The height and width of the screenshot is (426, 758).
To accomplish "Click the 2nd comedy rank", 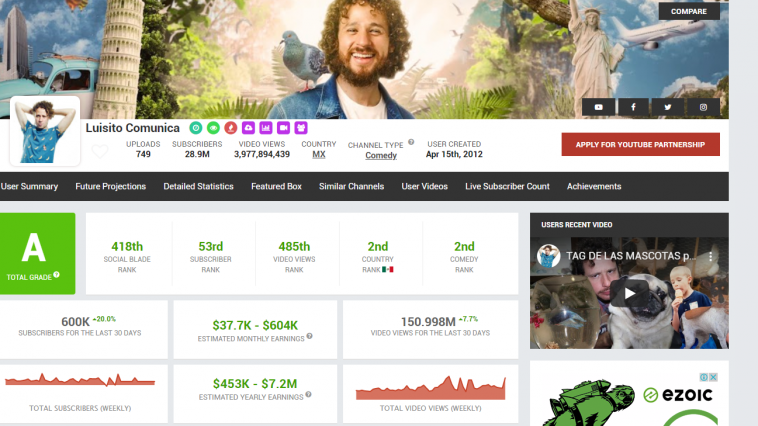I will pyautogui.click(x=464, y=247).
